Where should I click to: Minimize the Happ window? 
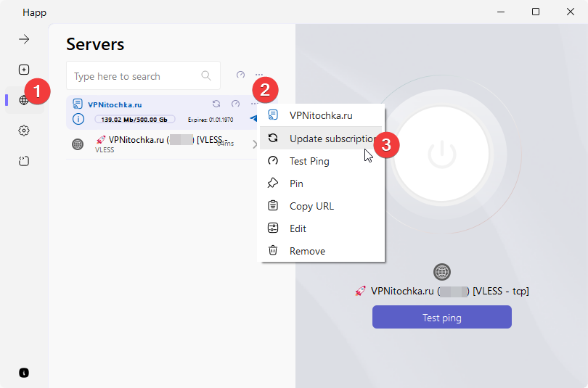tap(501, 12)
